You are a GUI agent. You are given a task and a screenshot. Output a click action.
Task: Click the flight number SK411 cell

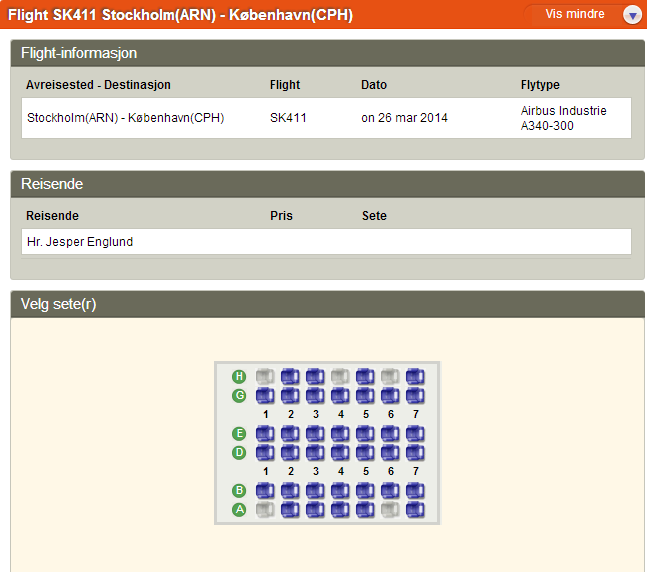click(x=288, y=118)
